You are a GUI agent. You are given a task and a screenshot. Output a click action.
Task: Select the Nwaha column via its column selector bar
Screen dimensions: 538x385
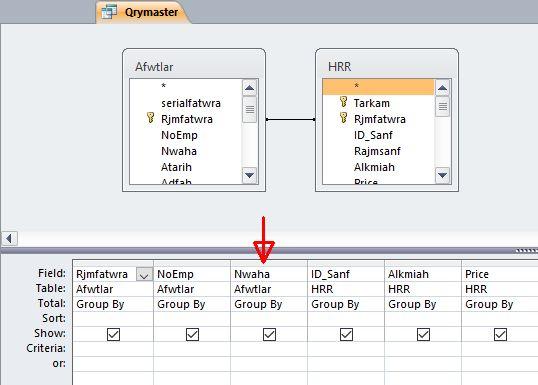pyautogui.click(x=269, y=264)
